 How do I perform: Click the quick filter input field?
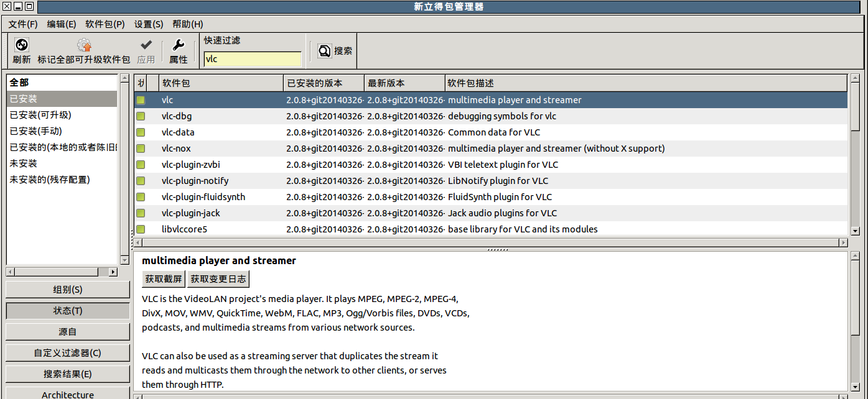tap(253, 59)
